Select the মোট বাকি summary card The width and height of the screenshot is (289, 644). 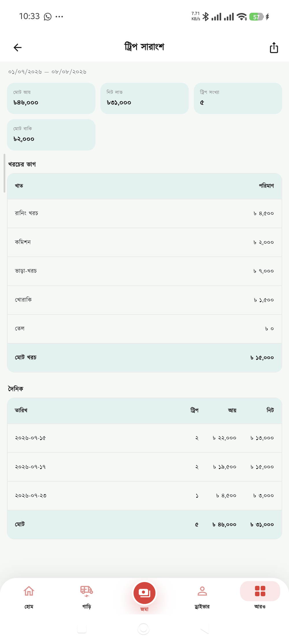coord(51,135)
